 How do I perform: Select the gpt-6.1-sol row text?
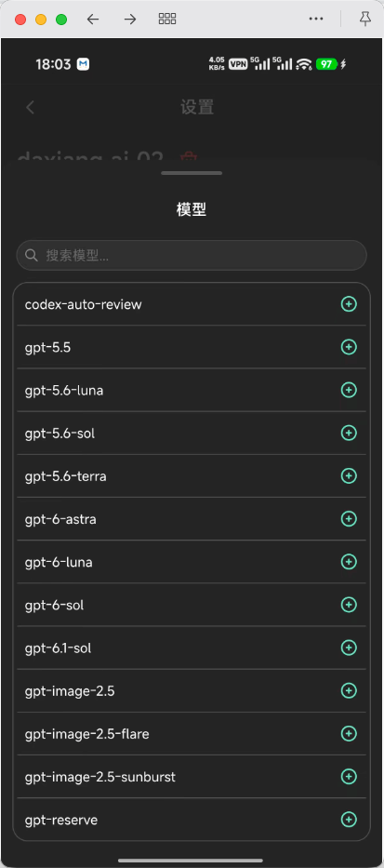point(58,648)
